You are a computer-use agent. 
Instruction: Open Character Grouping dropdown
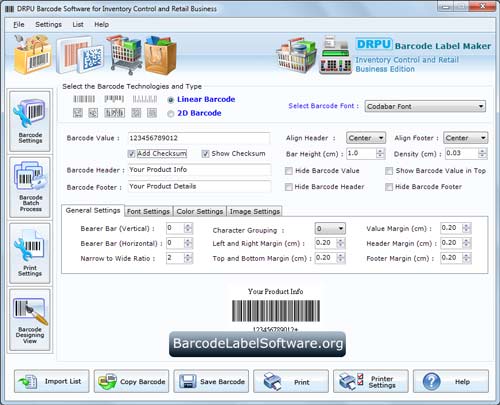click(330, 228)
